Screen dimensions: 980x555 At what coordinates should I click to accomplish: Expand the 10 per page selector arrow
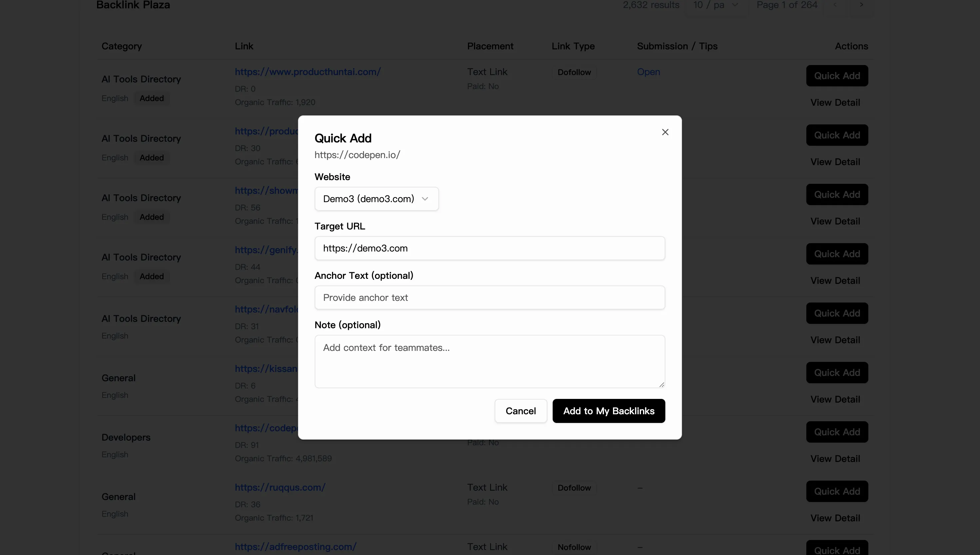click(x=734, y=5)
